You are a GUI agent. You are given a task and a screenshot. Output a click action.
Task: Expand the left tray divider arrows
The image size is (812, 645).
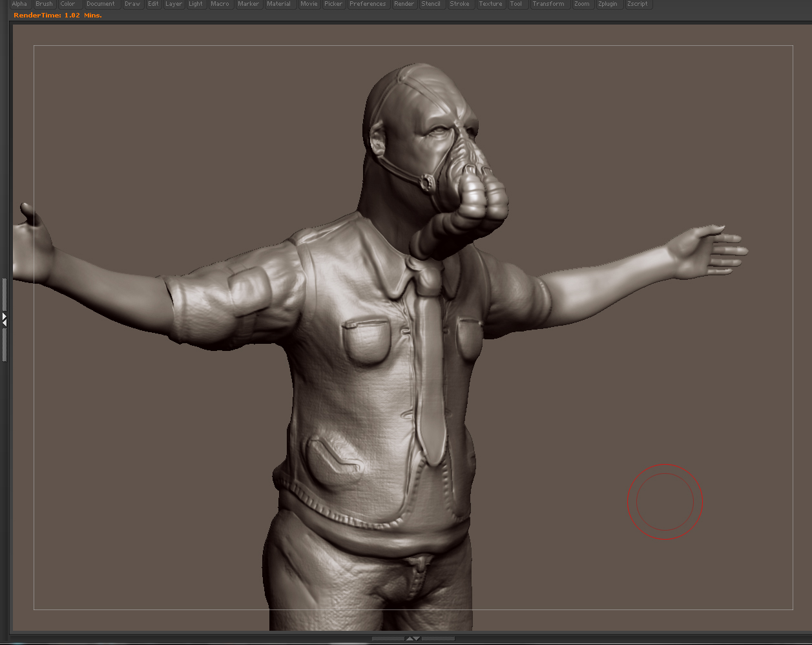tap(4, 319)
